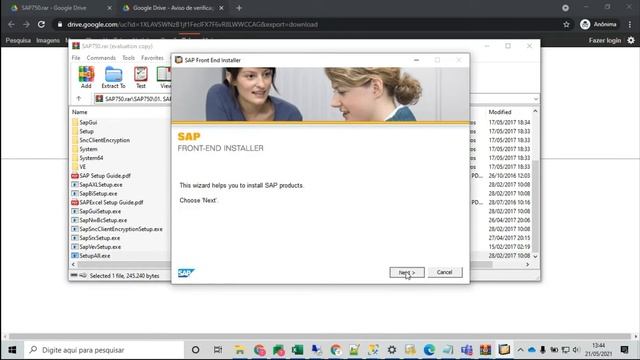Screen dimensions: 640x360
Task: Cancel the SAP Front End Installer
Action: [x=444, y=272]
